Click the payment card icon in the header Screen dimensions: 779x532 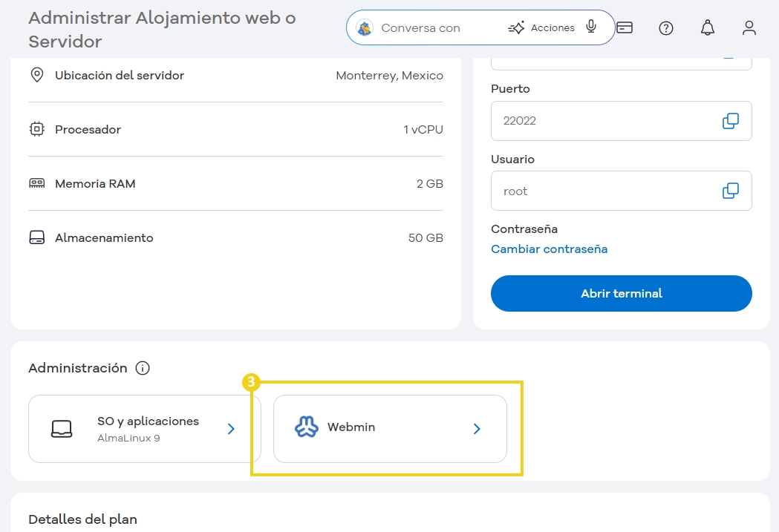tap(625, 27)
